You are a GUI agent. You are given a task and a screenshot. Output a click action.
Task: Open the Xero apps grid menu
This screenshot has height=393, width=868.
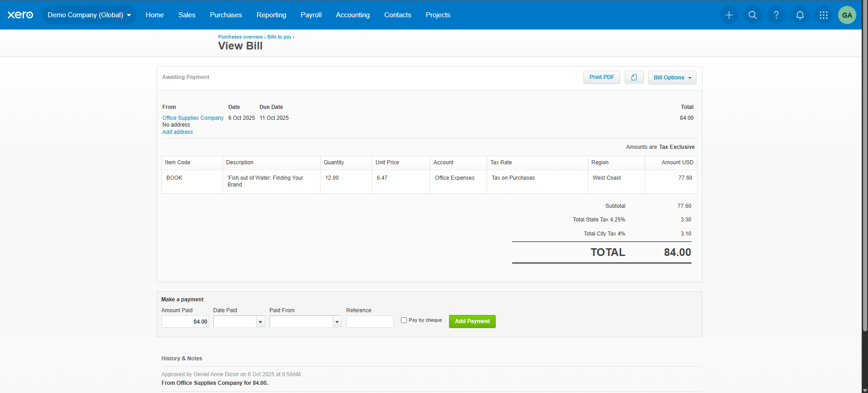tap(824, 15)
